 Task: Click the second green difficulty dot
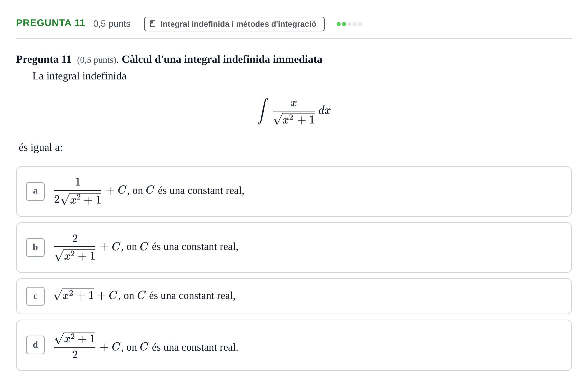click(344, 24)
